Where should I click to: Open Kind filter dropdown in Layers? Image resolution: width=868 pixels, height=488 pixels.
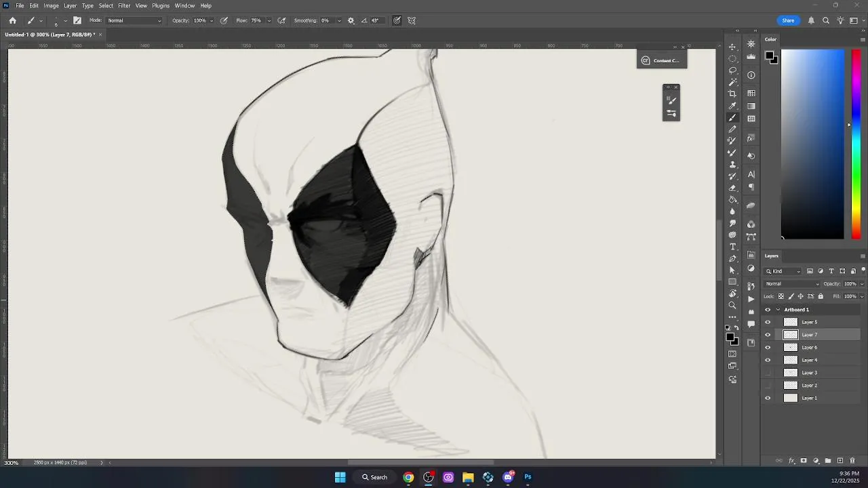point(783,271)
